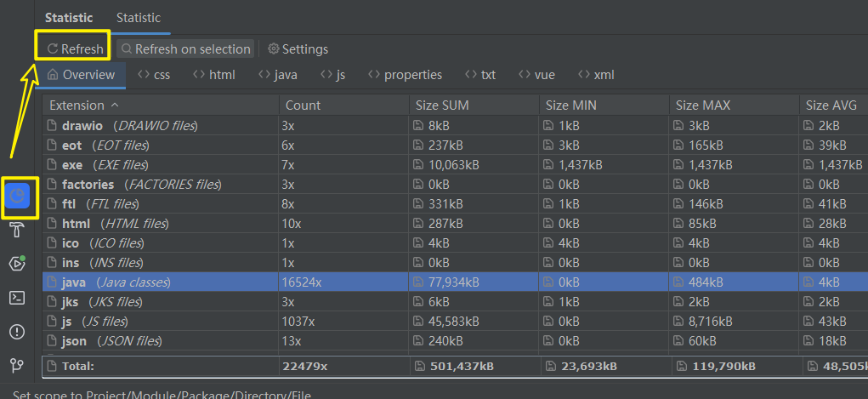Switch to the css tab
The width and height of the screenshot is (868, 399).
click(x=154, y=75)
